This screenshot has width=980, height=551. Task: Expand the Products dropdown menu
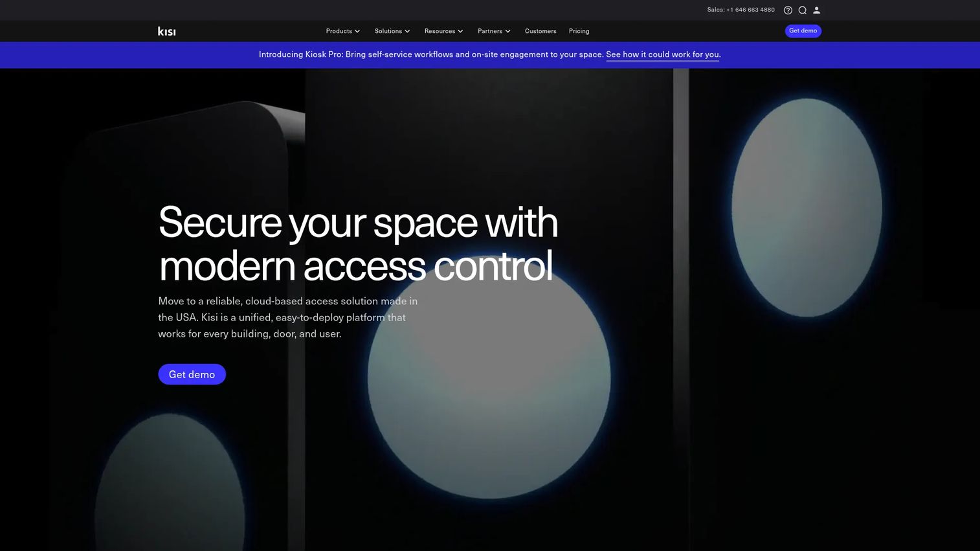[343, 31]
